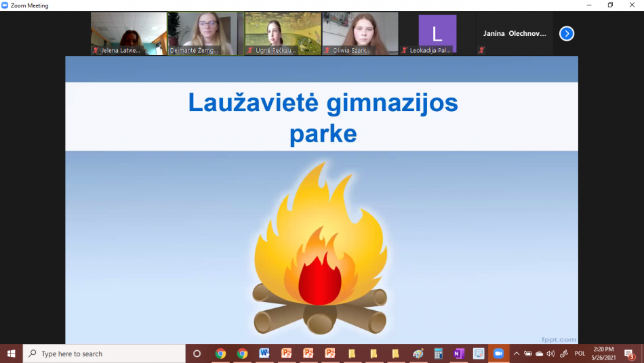This screenshot has width=644, height=363.
Task: Open the Calculator taskbar icon
Action: point(438,354)
